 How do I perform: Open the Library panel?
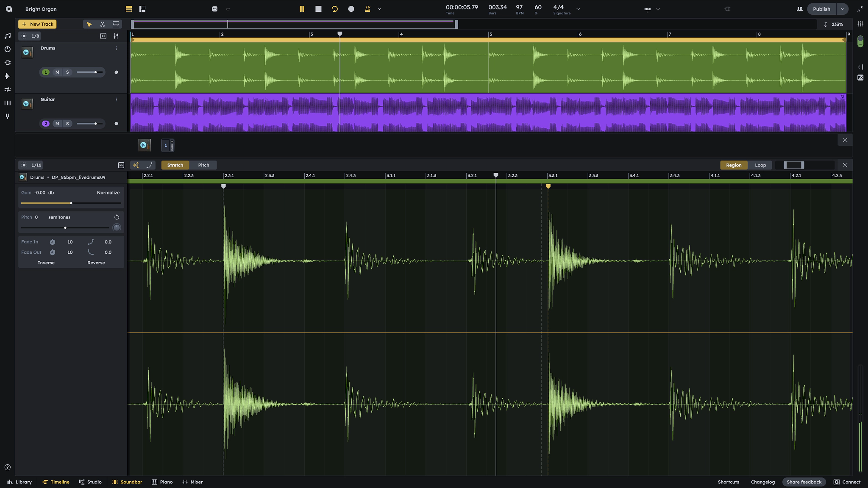19,482
